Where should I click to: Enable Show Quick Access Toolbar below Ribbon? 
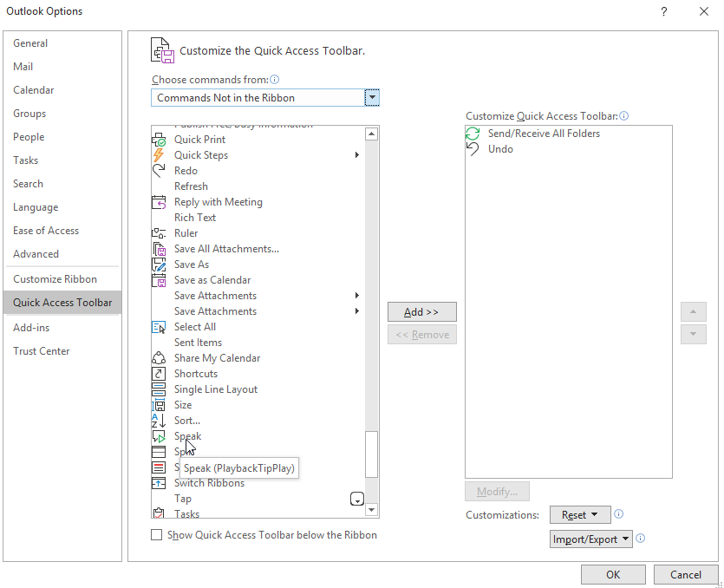click(x=157, y=535)
